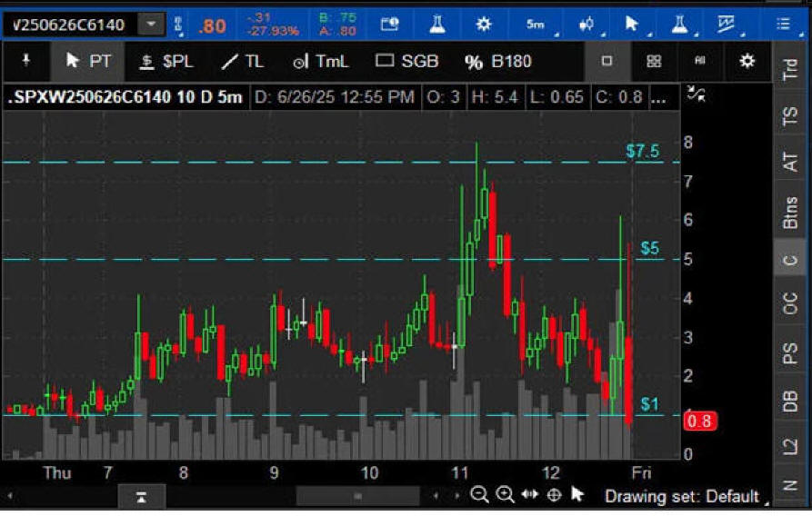This screenshot has height=516, width=812.
Task: Open the hamburger list menu in blue toolbar
Action: 784,24
